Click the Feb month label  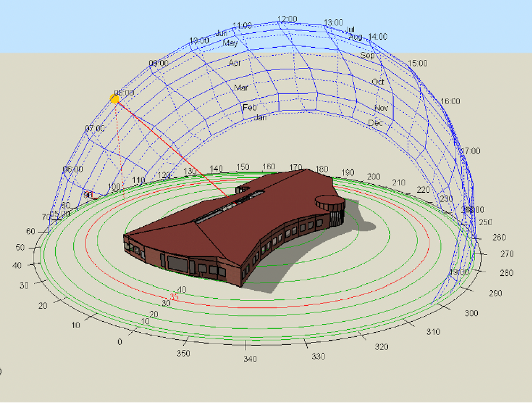click(x=250, y=108)
